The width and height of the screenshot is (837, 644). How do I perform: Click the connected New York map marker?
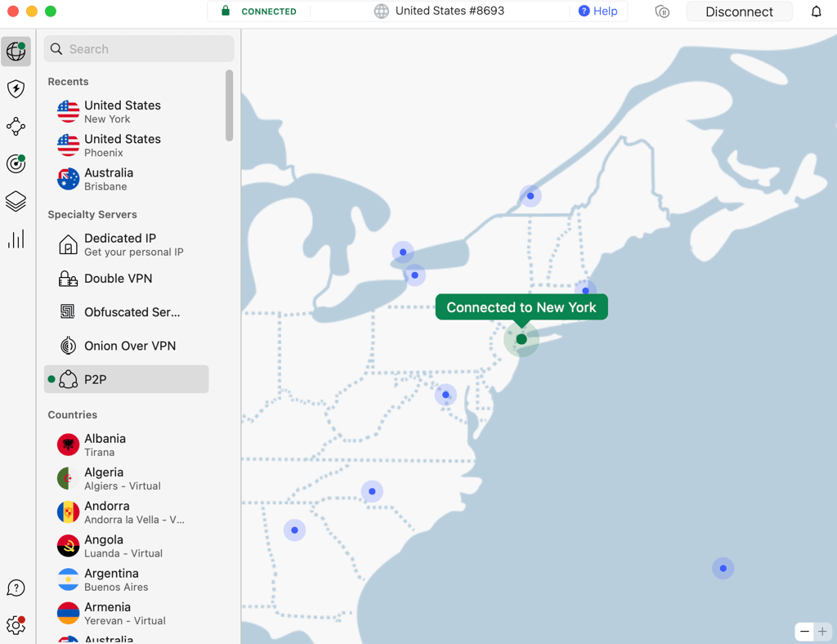(521, 339)
